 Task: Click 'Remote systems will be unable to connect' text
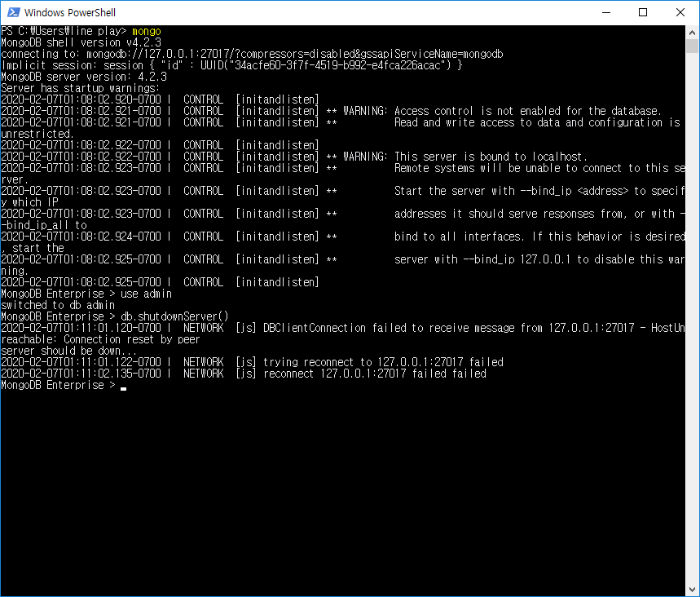(539, 168)
